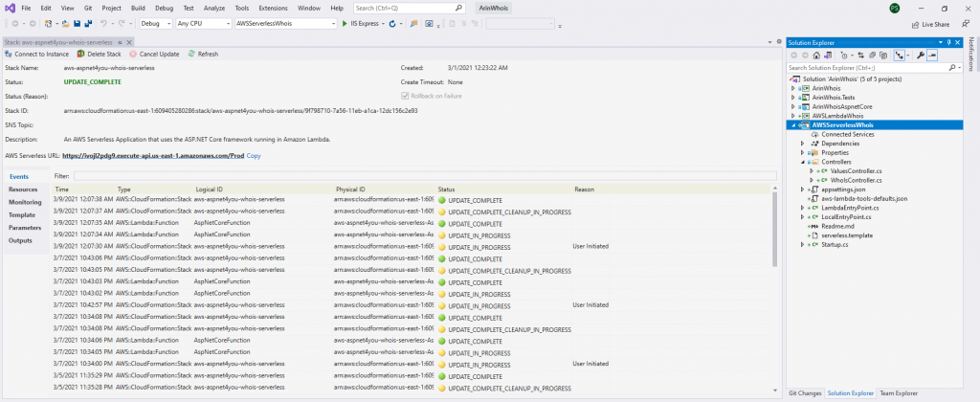The height and width of the screenshot is (402, 980).
Task: Click the Visual Studio logo icon
Action: [x=10, y=9]
